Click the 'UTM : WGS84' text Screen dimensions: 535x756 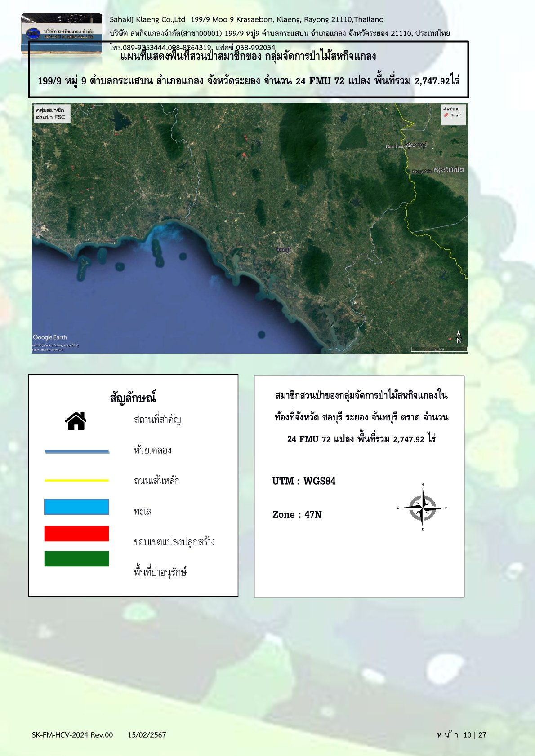304,481
